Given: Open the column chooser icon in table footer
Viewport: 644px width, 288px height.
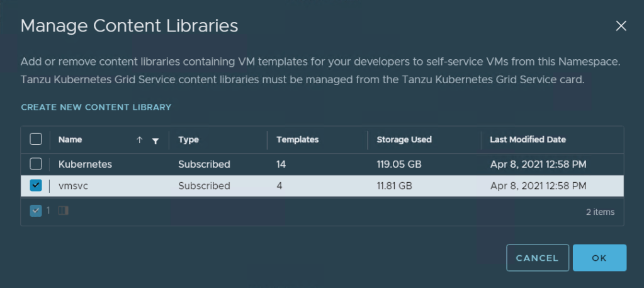Looking at the screenshot, I should 63,211.
